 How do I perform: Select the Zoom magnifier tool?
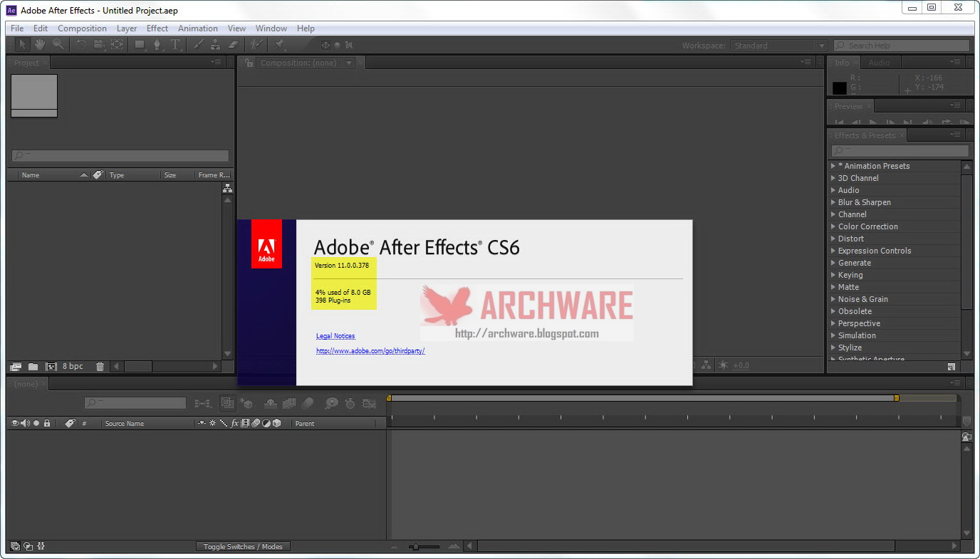click(x=58, y=45)
